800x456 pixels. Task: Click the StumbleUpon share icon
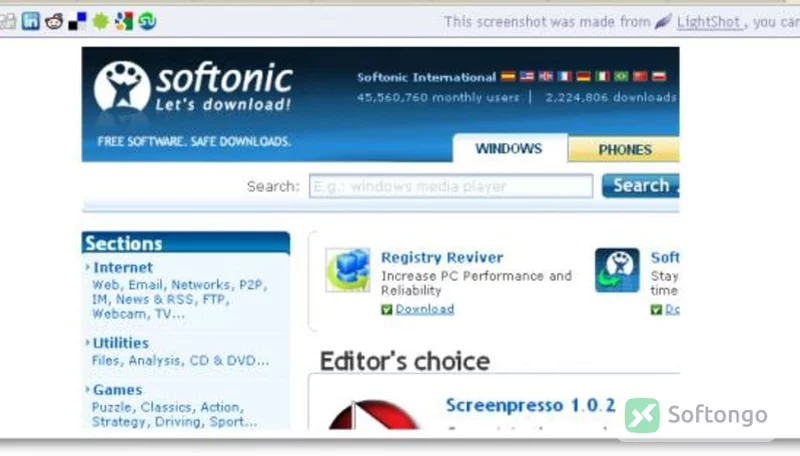pos(147,21)
